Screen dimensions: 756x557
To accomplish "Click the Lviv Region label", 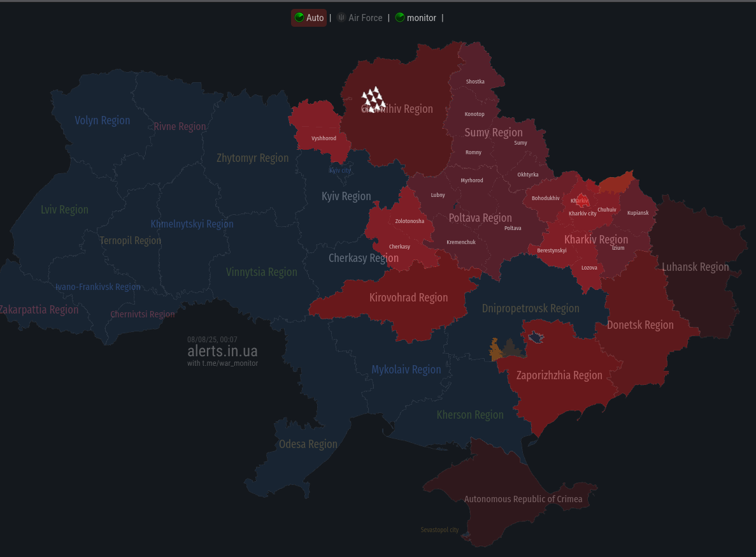I will coord(64,209).
